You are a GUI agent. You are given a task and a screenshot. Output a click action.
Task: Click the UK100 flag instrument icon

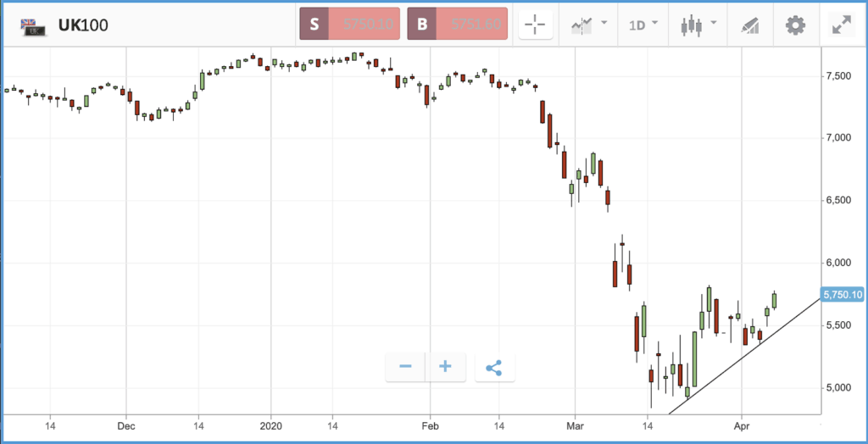31,26
